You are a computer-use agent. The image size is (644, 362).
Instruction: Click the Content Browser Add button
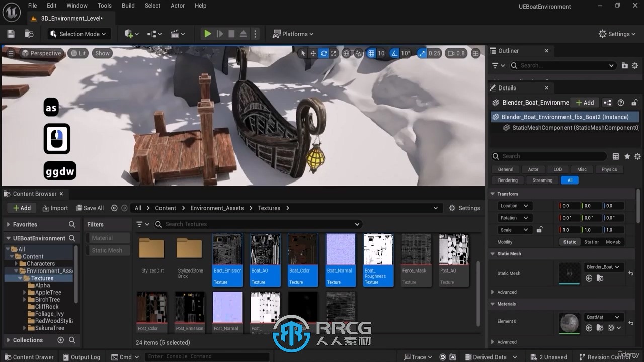[22, 208]
